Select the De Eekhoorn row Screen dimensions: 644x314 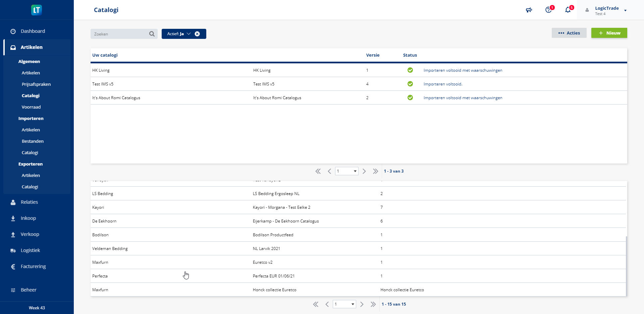click(358, 221)
